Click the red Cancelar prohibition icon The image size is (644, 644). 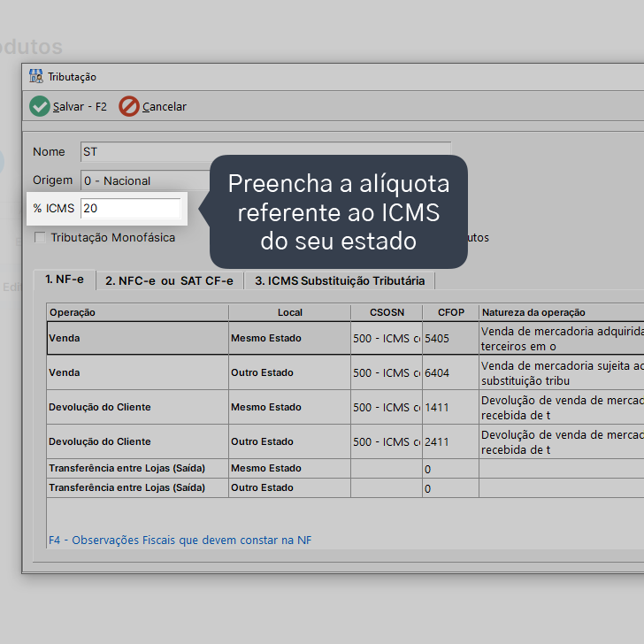coord(129,106)
